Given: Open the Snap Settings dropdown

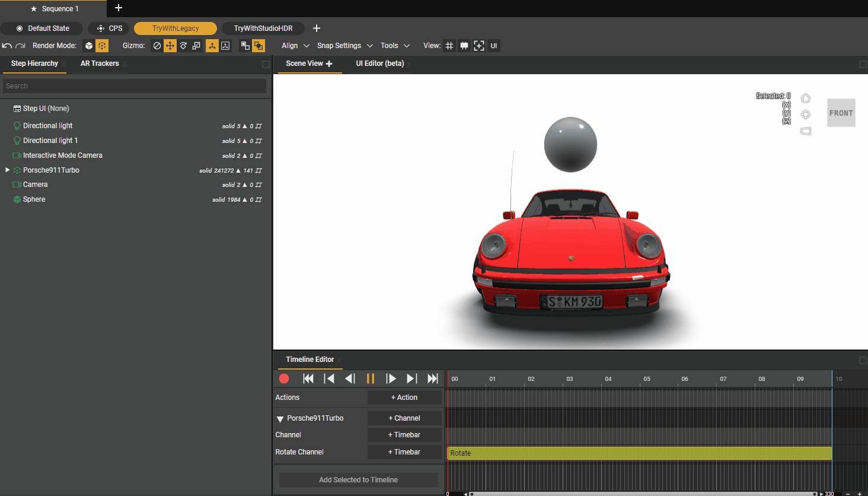Looking at the screenshot, I should coord(344,46).
